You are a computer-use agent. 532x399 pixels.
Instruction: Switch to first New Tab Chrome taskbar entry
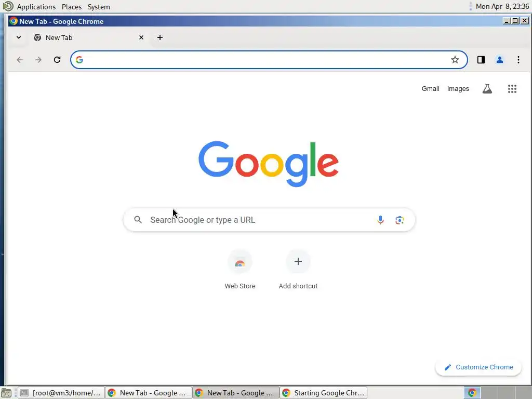point(148,393)
